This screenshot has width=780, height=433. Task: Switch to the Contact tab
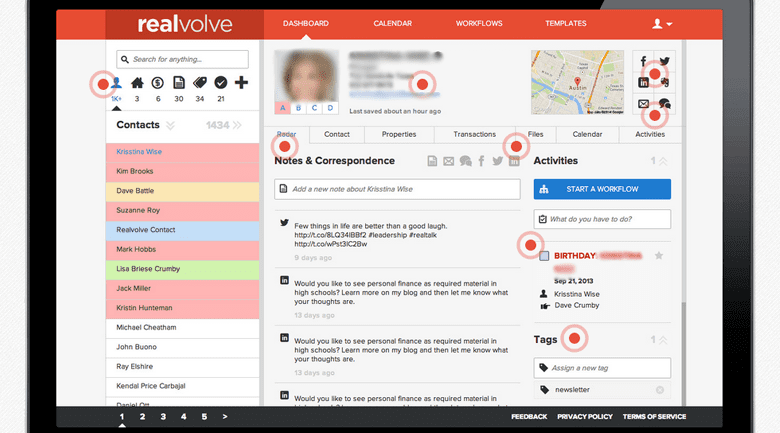coord(337,134)
